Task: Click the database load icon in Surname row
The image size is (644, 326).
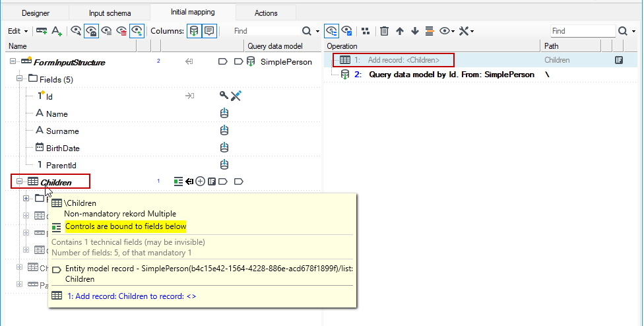Action: point(224,130)
